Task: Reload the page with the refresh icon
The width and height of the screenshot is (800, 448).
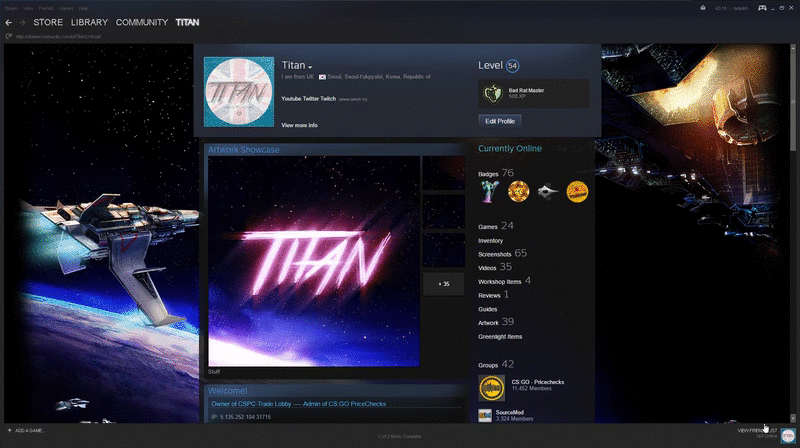Action: coord(8,37)
